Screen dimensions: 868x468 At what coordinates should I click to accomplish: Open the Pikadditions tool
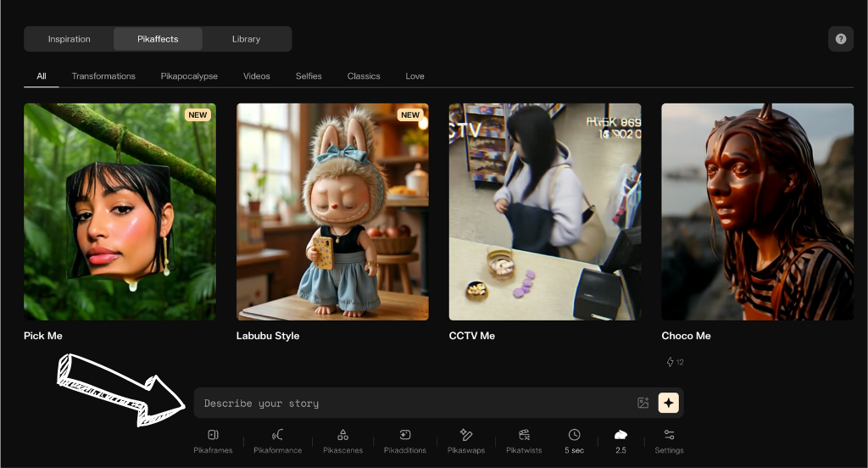(x=404, y=442)
